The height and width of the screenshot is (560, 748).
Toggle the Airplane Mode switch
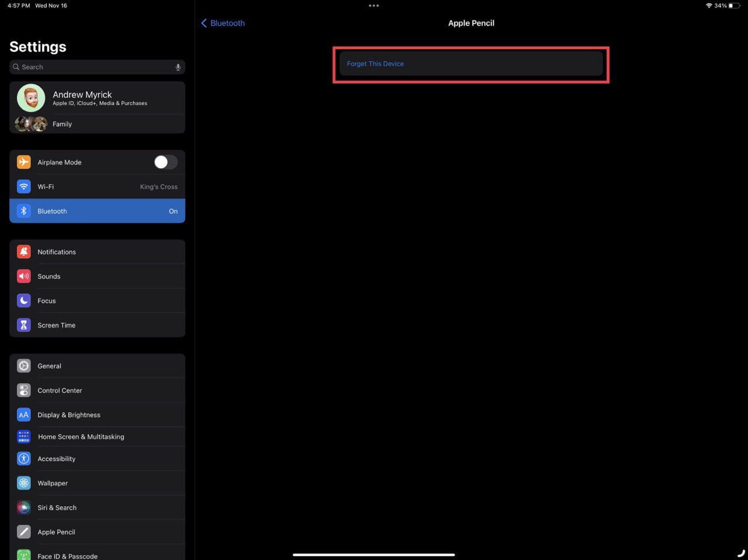(166, 162)
